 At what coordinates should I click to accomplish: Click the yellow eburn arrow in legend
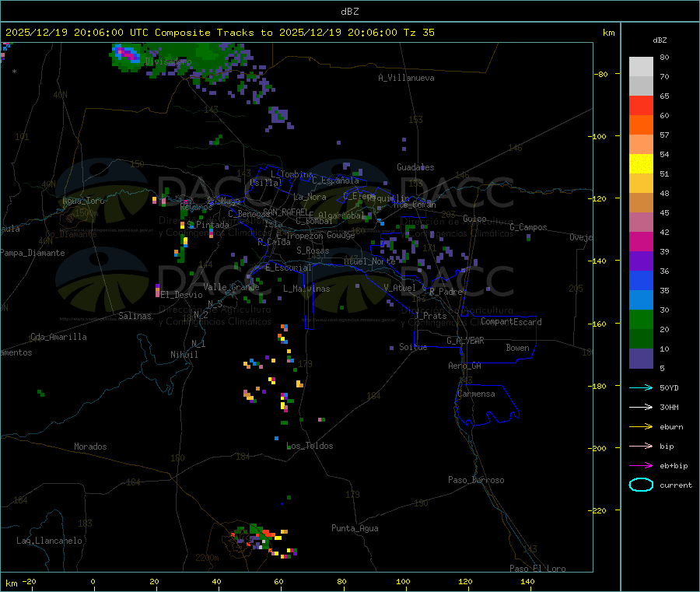(x=641, y=427)
